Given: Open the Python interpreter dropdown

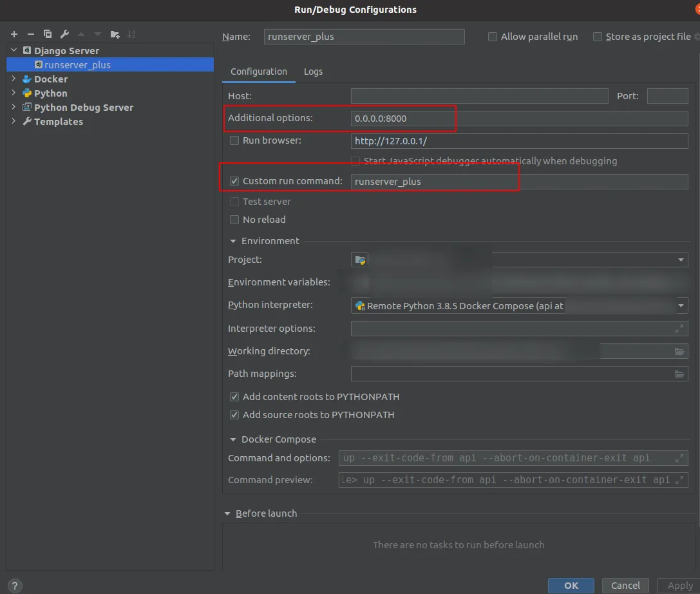Looking at the screenshot, I should 681,306.
